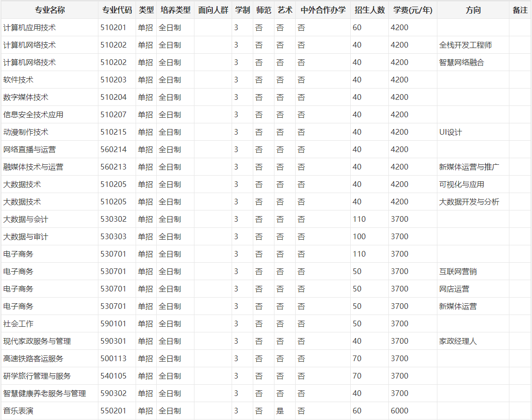Click enrollment 70 for 高速铁路客运服务
This screenshot has height=420, width=532.
tap(357, 359)
